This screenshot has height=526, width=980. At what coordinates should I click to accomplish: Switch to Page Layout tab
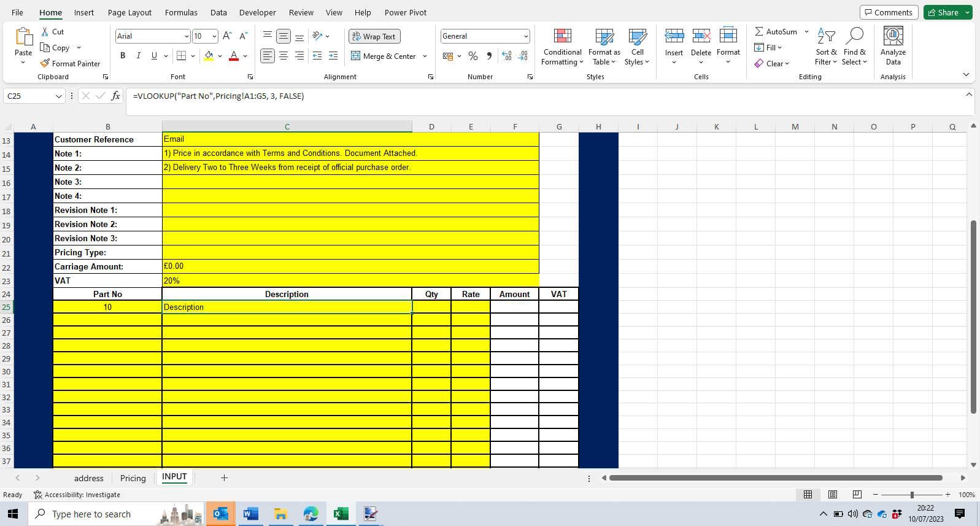pos(129,12)
